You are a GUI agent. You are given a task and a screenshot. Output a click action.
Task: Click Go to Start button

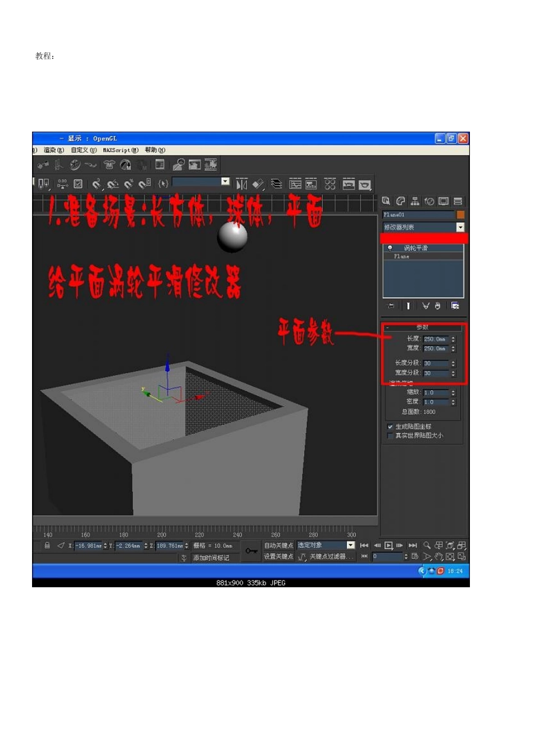(x=364, y=545)
